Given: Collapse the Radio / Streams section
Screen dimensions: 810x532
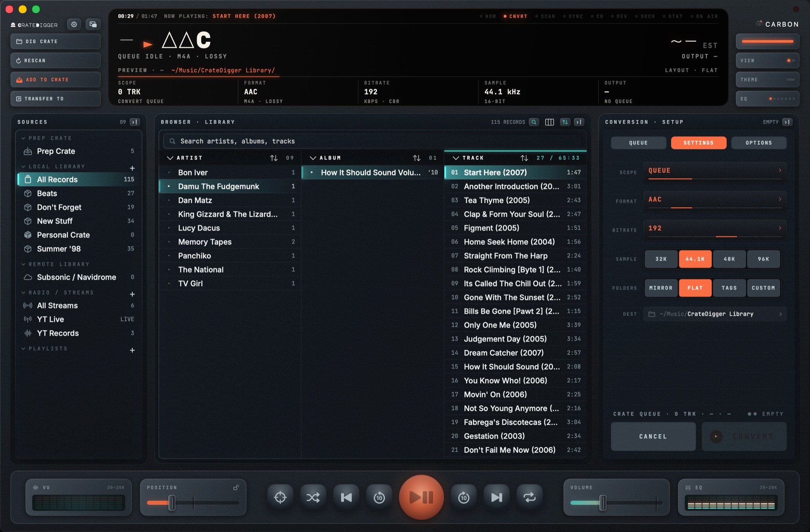Looking at the screenshot, I should [x=23, y=292].
